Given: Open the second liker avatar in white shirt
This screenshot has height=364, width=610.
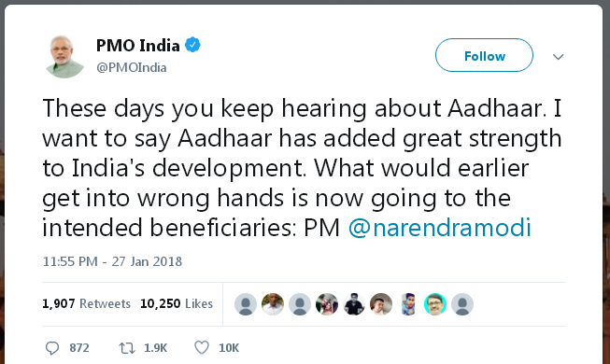Looking at the screenshot, I should (x=273, y=304).
